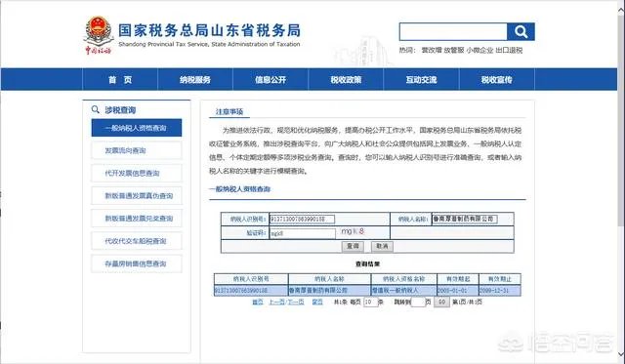Screen dimensions: 625x364
Task: Click the 有效期止 column header
Action: [500, 279]
